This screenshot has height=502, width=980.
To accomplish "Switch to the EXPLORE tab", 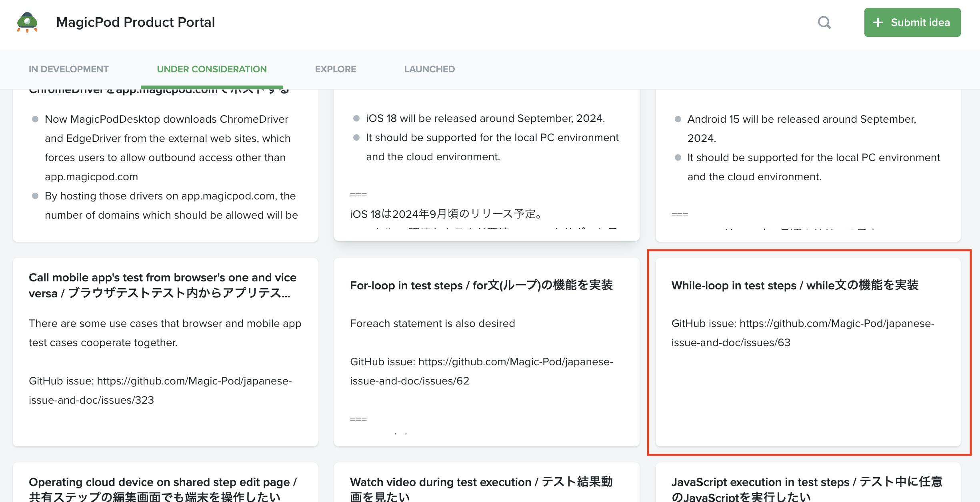I will [x=336, y=69].
